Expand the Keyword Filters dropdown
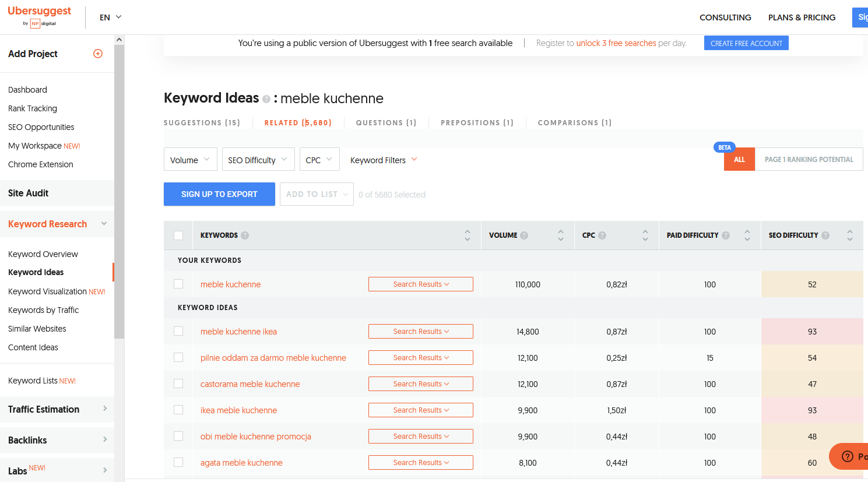The image size is (868, 482). (x=384, y=159)
